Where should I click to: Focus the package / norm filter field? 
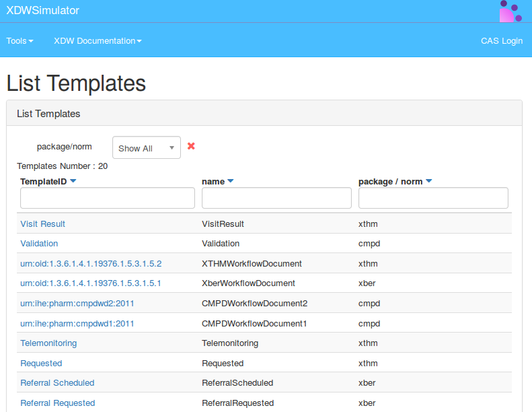coord(433,198)
